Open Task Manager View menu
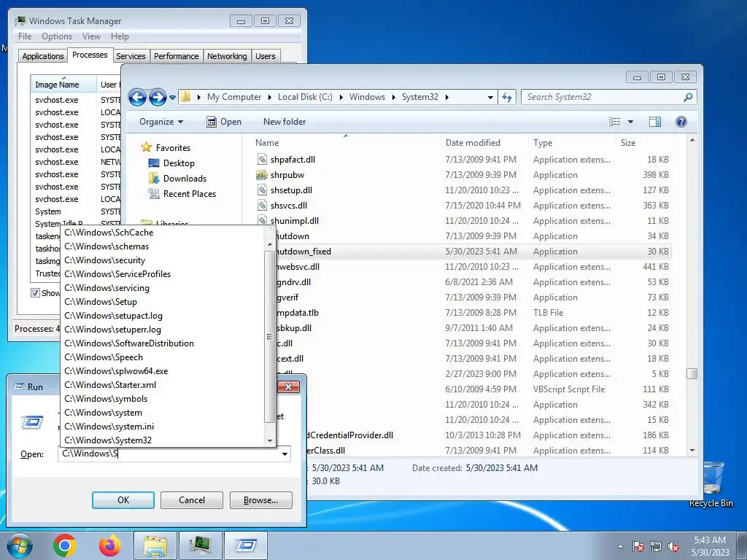This screenshot has height=560, width=747. tap(91, 36)
